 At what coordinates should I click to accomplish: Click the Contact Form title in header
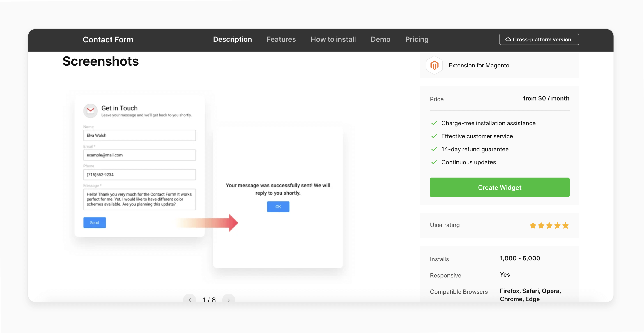[108, 40]
